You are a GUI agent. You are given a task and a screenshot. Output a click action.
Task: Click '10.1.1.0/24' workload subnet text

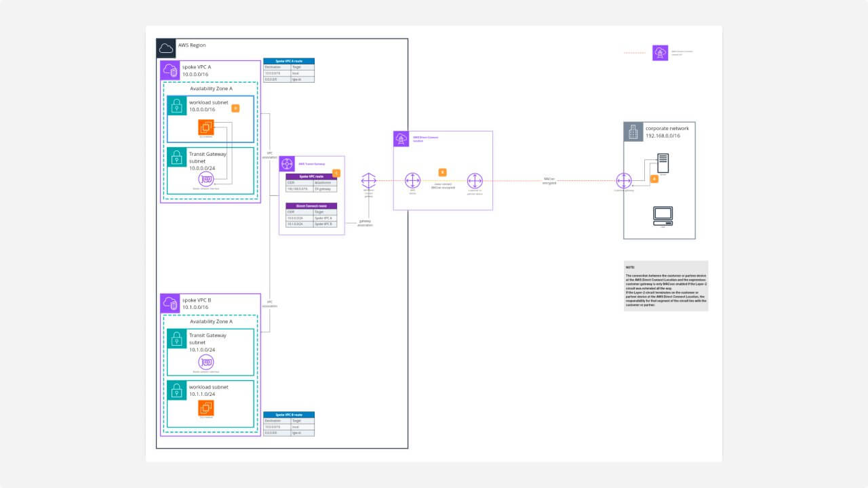tap(203, 394)
